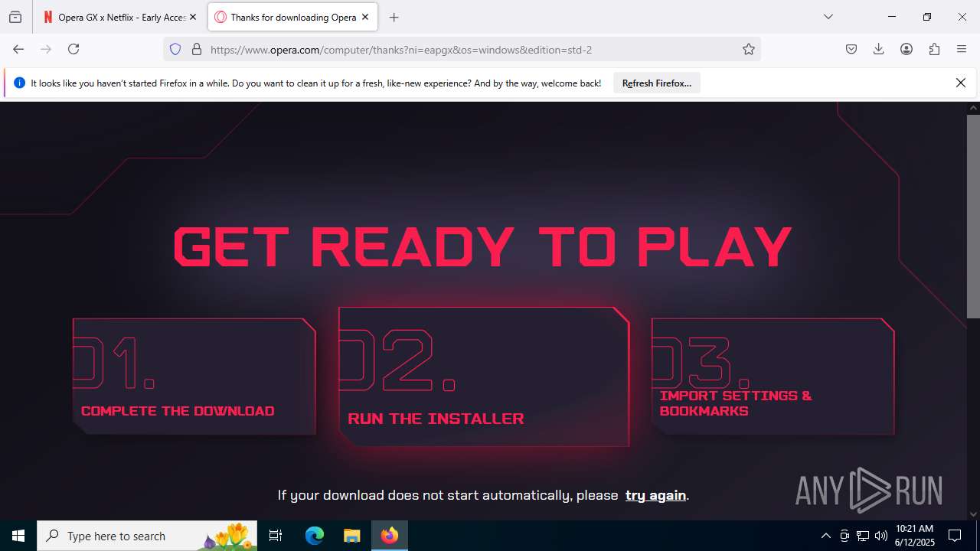Click Complete the Download step card
The height and width of the screenshot is (551, 980).
pyautogui.click(x=194, y=377)
